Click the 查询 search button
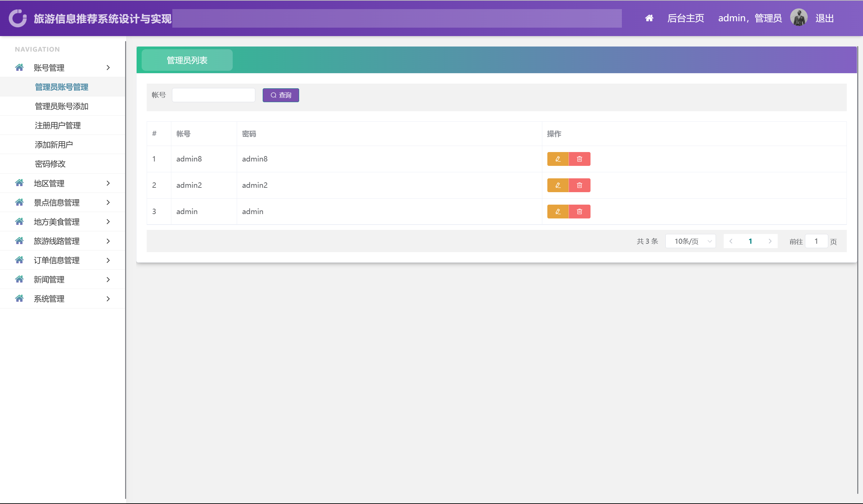The width and height of the screenshot is (863, 504). (281, 95)
